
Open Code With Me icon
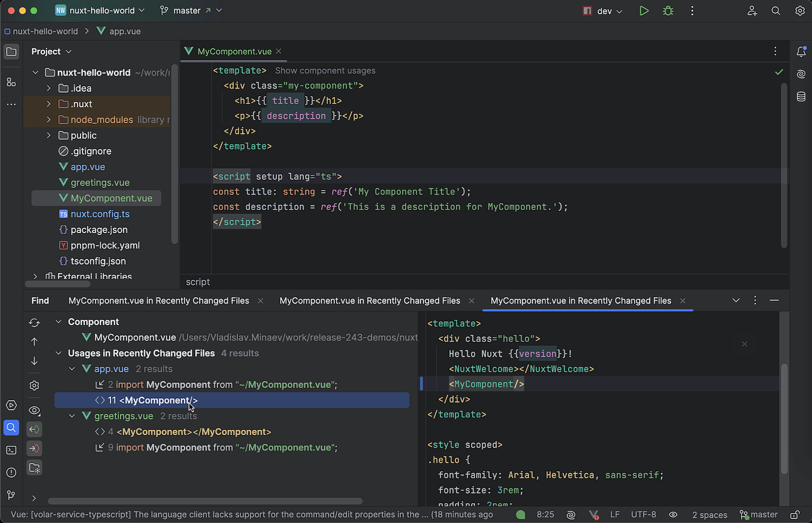752,11
